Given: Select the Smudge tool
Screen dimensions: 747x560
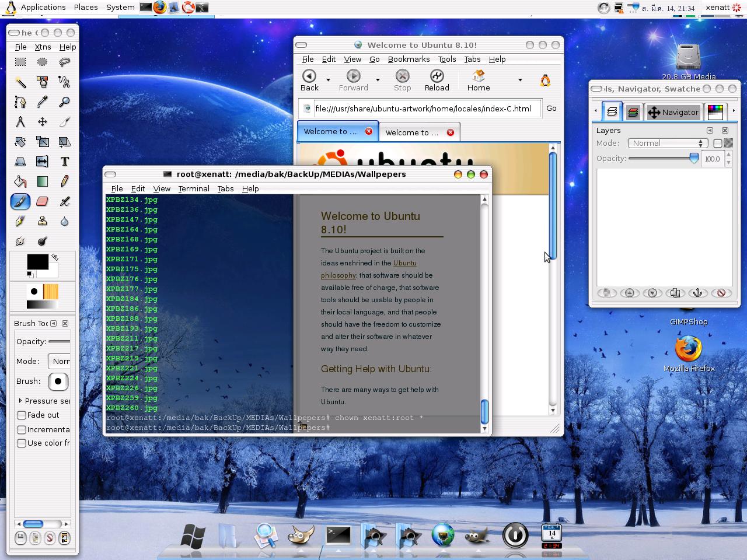Looking at the screenshot, I should (x=20, y=241).
